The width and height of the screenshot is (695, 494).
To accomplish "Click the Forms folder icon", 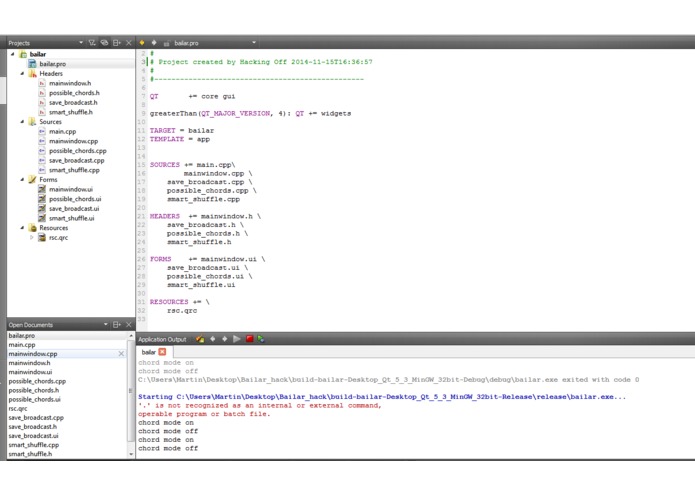I will (x=32, y=179).
